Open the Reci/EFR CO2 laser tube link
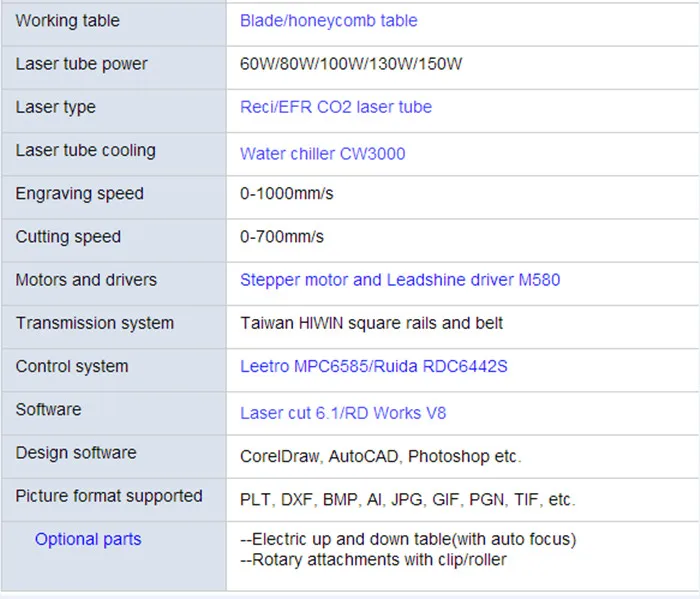The image size is (700, 599). [336, 107]
